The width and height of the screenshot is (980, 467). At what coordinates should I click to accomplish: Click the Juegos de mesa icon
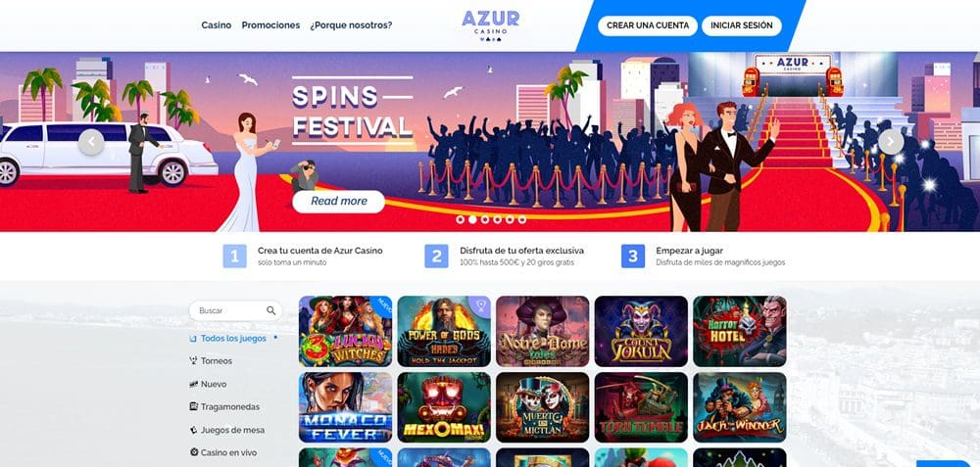click(194, 430)
